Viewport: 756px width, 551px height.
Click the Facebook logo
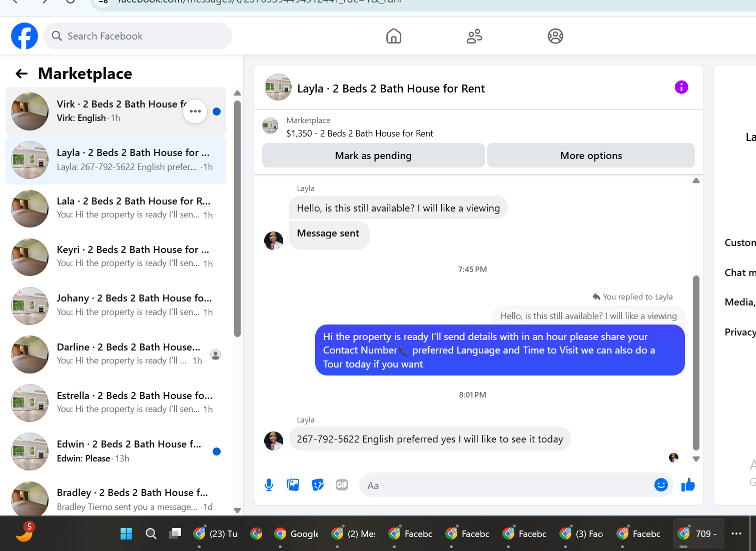[25, 36]
